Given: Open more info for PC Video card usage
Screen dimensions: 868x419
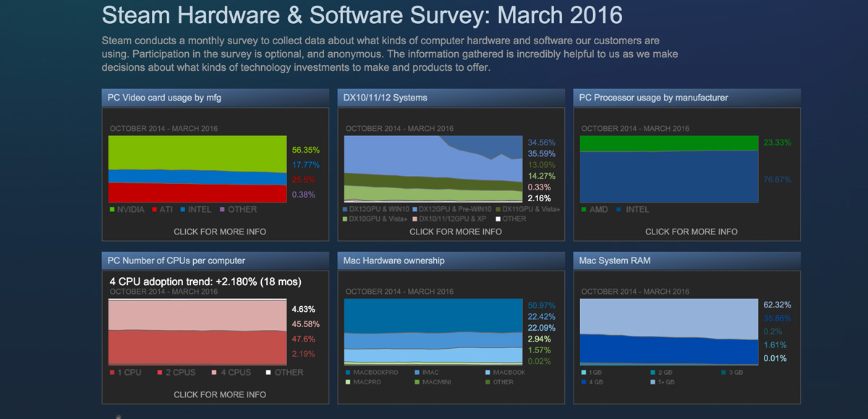Looking at the screenshot, I should click(220, 232).
